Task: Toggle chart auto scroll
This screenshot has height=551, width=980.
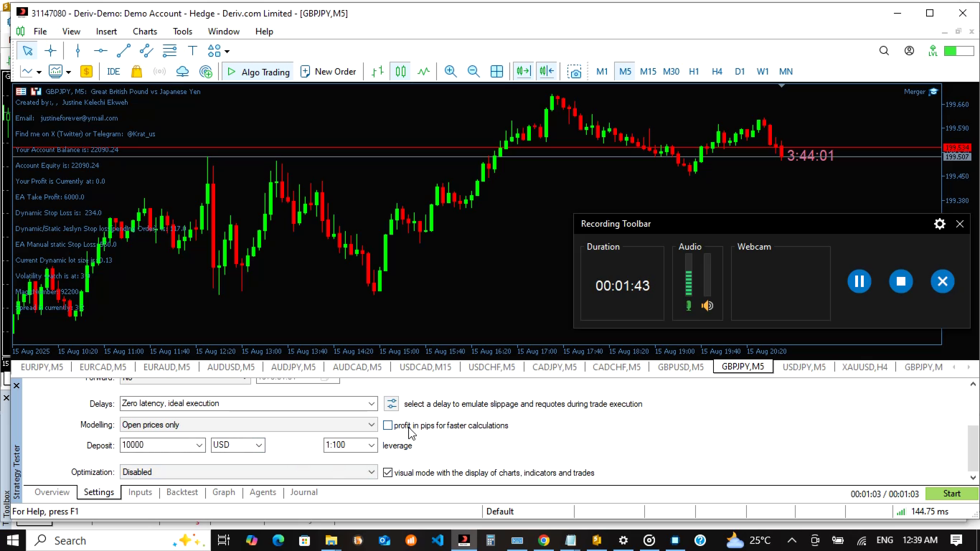Action: (x=523, y=72)
